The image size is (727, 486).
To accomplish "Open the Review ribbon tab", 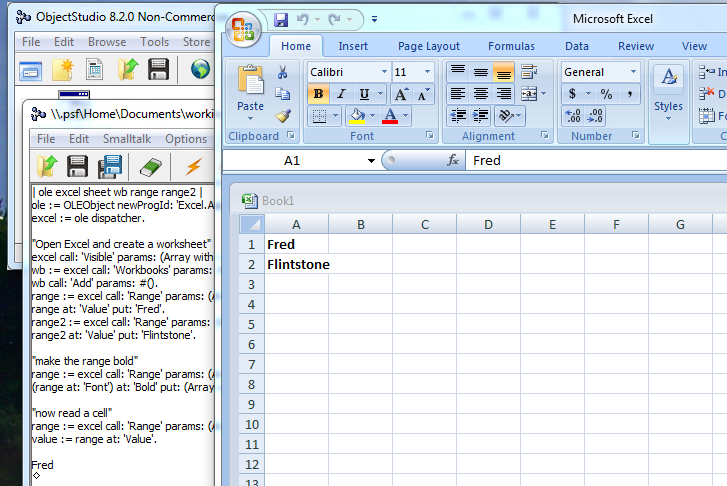I will tap(636, 46).
